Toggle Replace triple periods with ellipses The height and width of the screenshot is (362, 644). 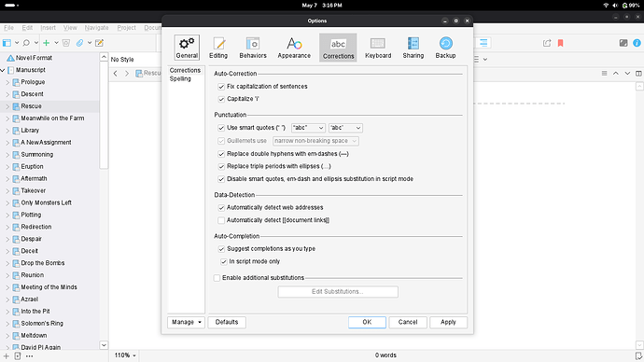click(x=221, y=166)
